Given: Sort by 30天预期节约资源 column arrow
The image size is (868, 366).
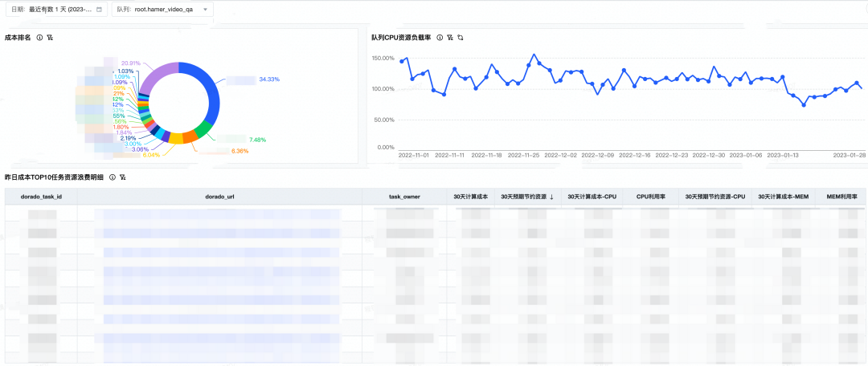Looking at the screenshot, I should [551, 197].
